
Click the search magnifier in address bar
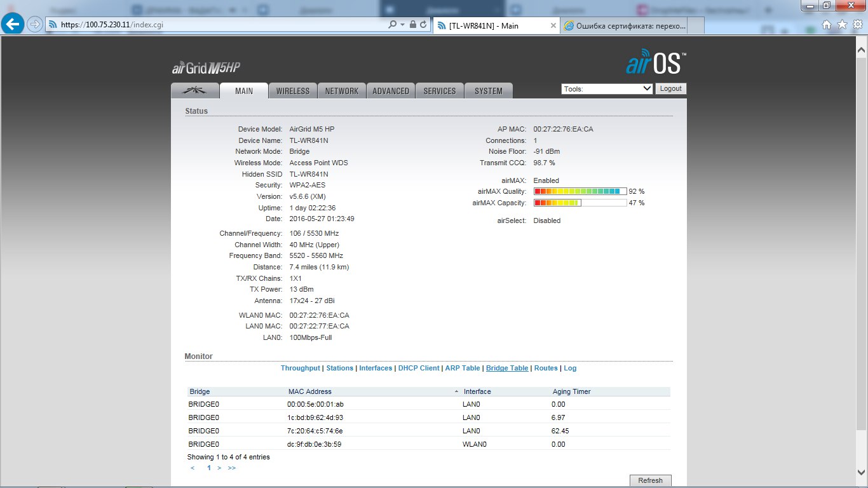pos(392,24)
